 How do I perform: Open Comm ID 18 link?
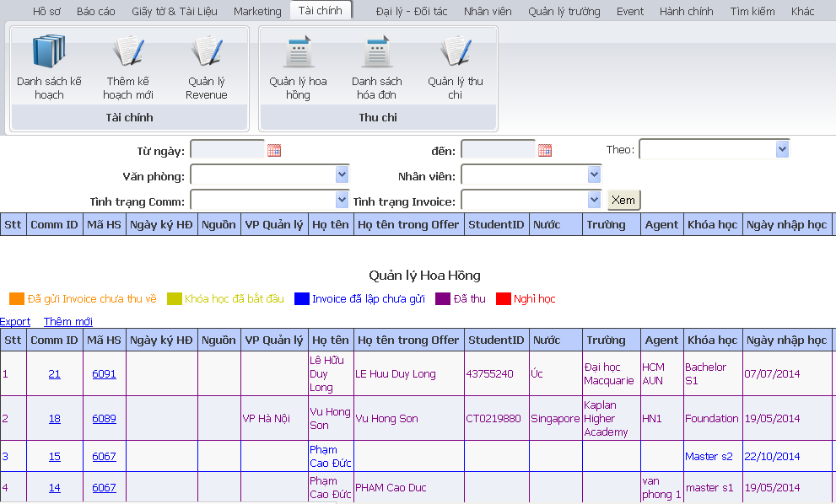click(x=54, y=419)
